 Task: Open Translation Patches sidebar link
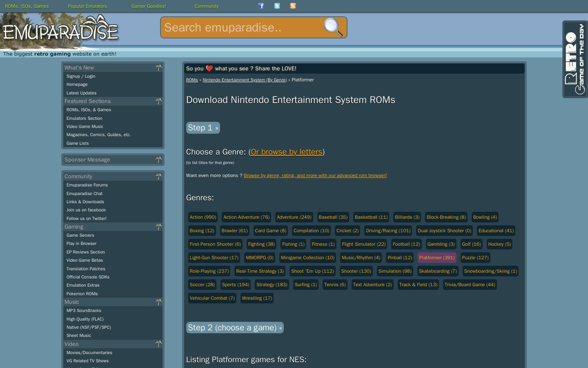pyautogui.click(x=86, y=269)
